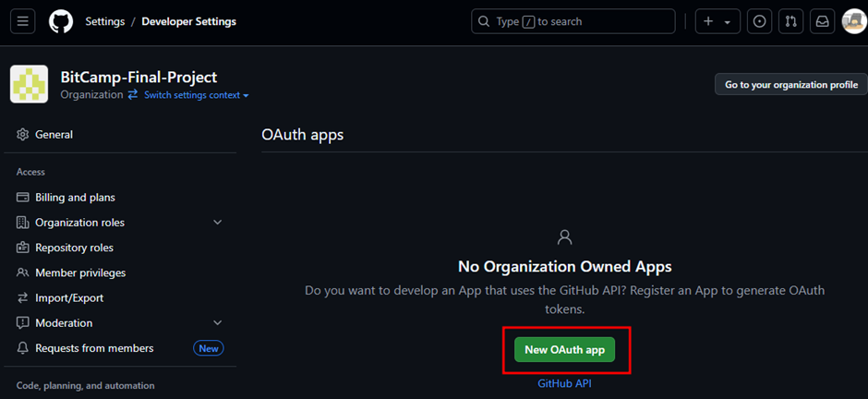Click the people icon beside Member privileges
868x399 pixels.
(23, 272)
